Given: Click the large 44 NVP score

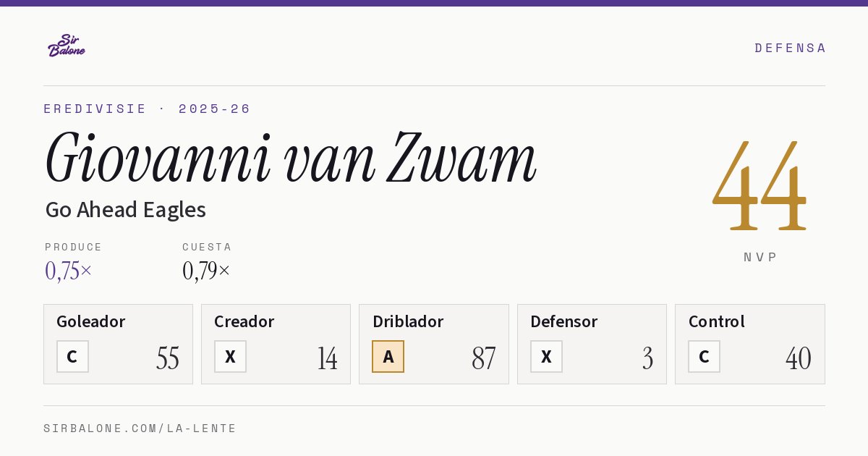Looking at the screenshot, I should click(x=759, y=185).
